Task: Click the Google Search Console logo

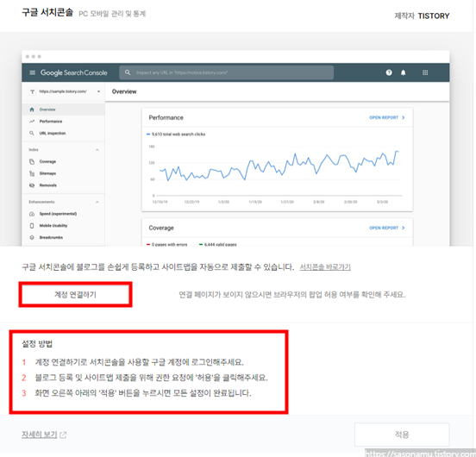Action: 74,72
